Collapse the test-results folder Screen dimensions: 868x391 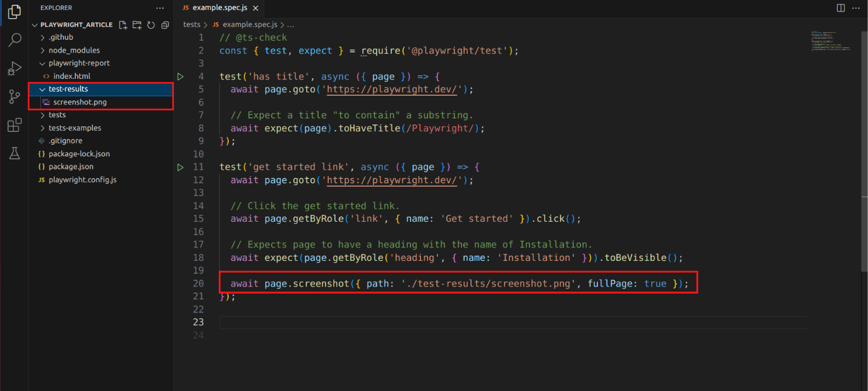(68, 89)
